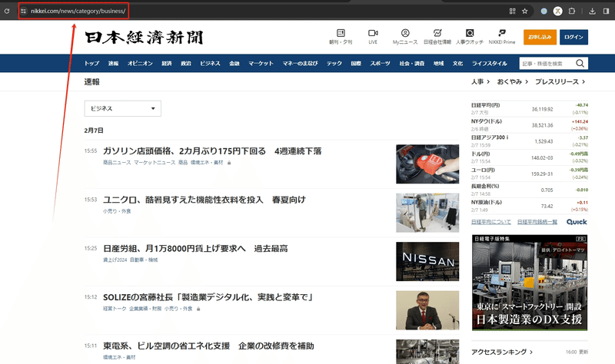Image resolution: width=615 pixels, height=364 pixels.
Task: Select ビジネス in navigation bar
Action: pos(210,63)
